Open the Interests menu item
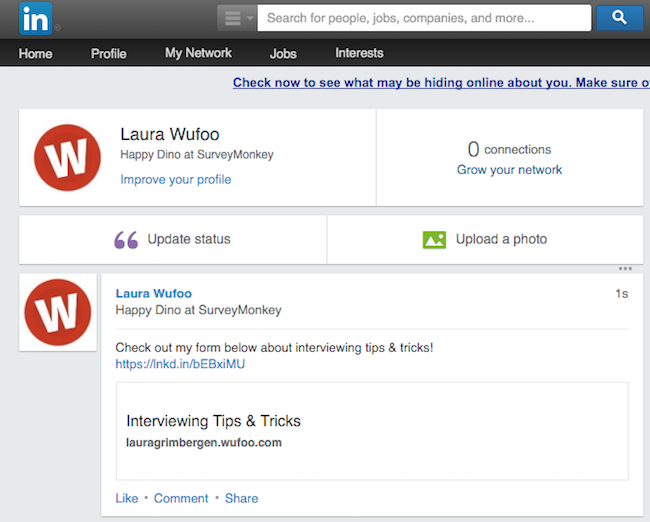650x522 pixels. point(359,53)
